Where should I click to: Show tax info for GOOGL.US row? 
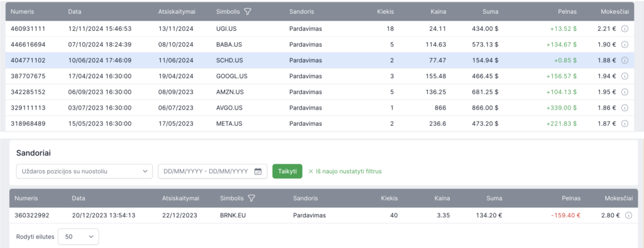625,76
